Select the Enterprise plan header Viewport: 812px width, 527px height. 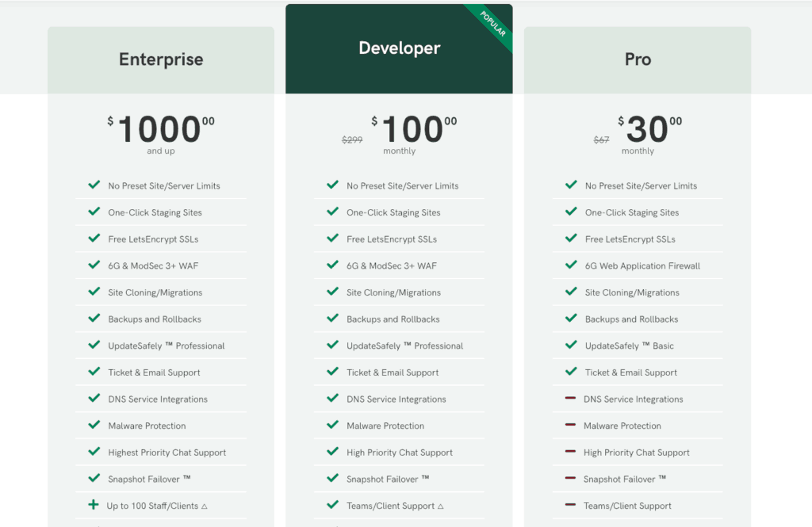[x=161, y=59]
